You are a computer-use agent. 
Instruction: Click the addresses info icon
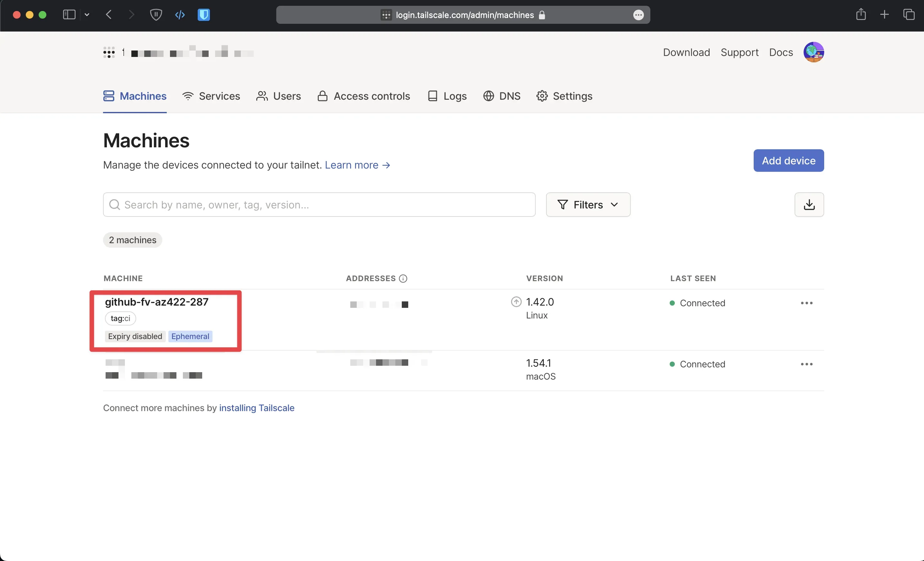point(403,279)
